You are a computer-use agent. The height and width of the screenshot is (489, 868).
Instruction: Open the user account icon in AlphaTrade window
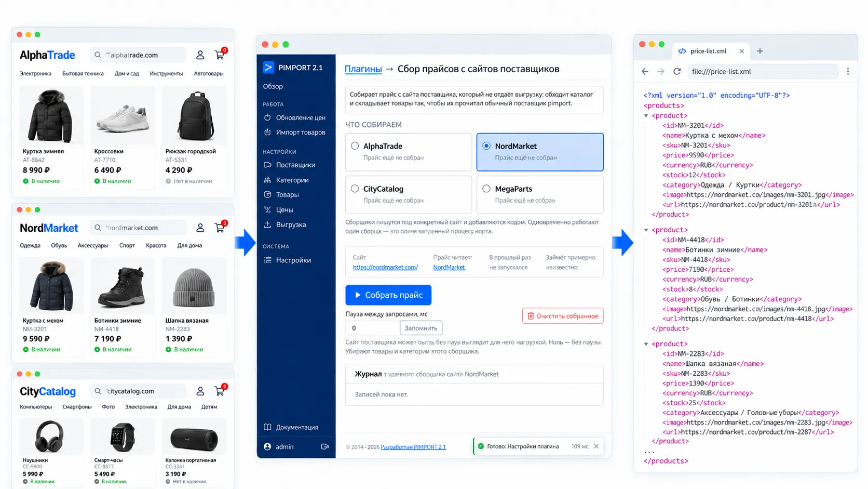(200, 55)
